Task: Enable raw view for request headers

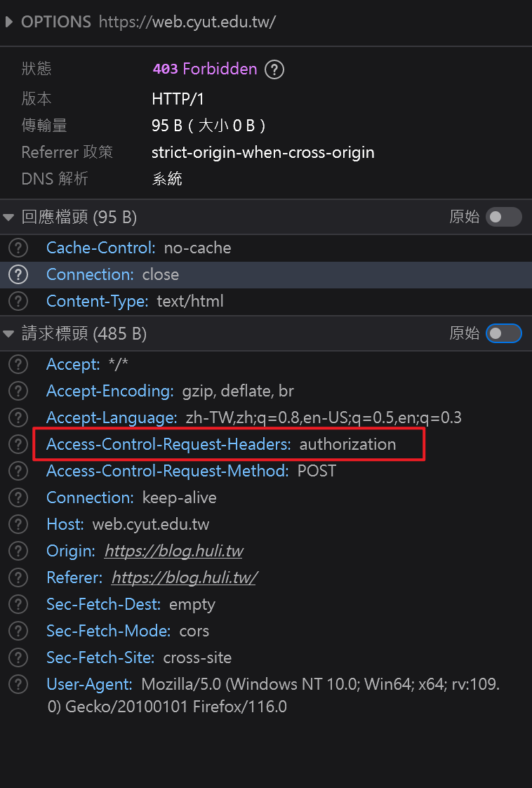Action: point(504,333)
